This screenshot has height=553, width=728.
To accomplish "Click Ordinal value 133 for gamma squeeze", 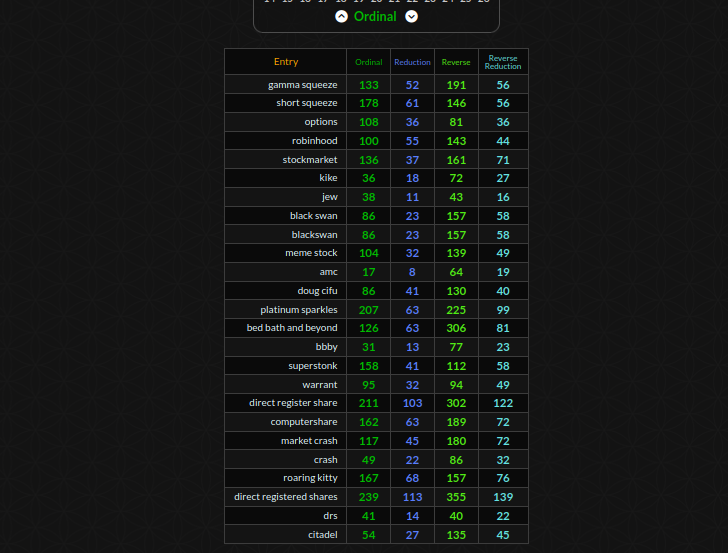I will click(369, 85).
